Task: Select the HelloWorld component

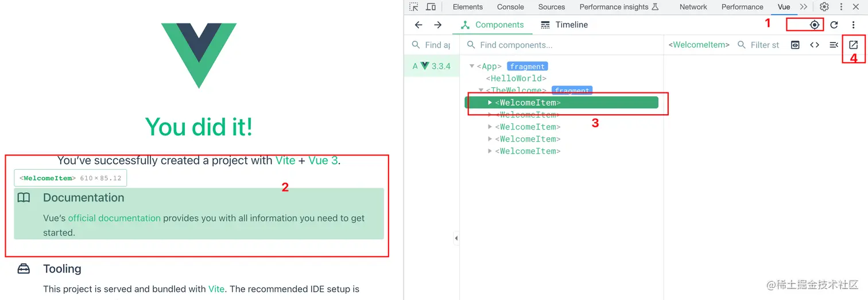Action: tap(516, 79)
